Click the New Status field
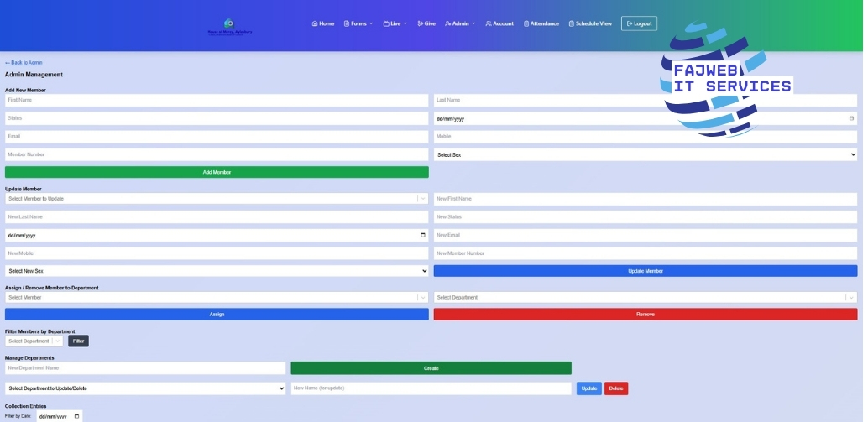 click(646, 216)
